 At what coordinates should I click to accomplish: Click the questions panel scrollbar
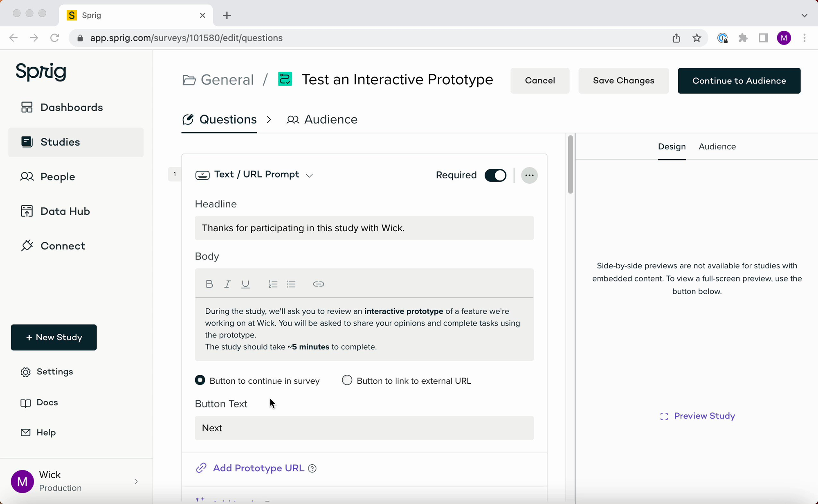coord(570,164)
